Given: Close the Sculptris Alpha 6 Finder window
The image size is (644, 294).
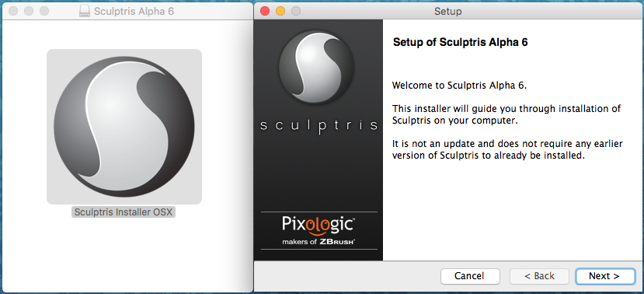Looking at the screenshot, I should point(13,11).
